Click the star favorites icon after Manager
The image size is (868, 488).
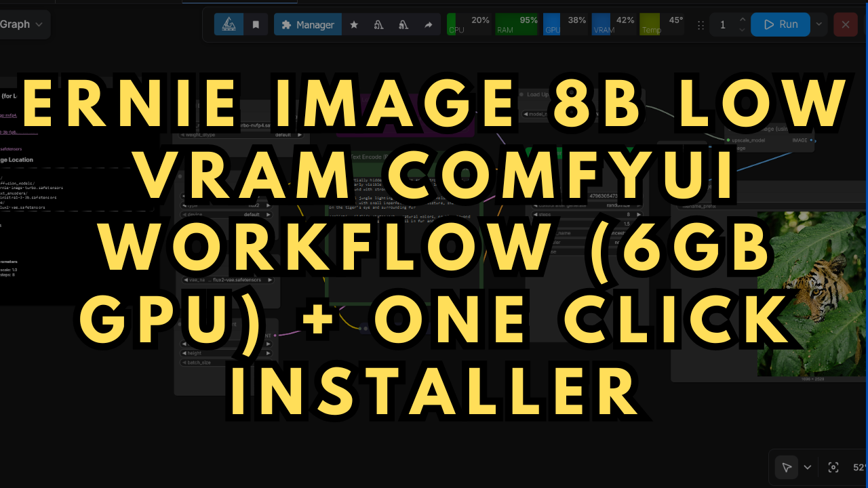[x=354, y=24]
